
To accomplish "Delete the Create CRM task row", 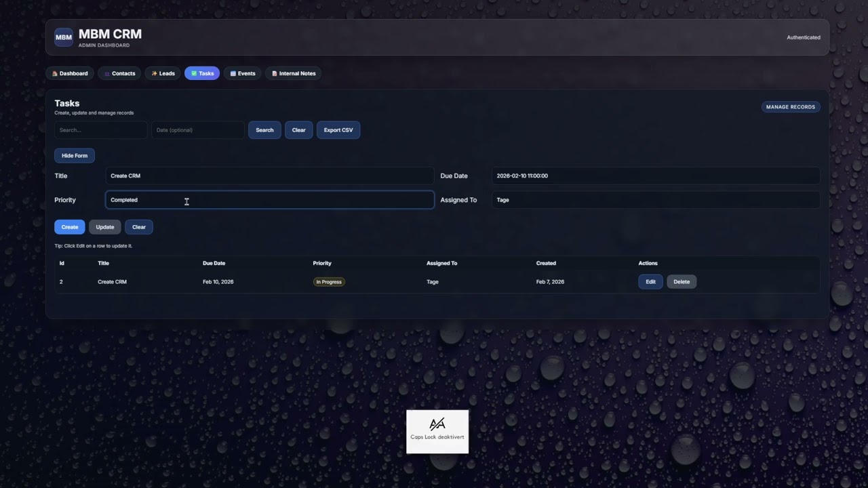I will tap(682, 282).
